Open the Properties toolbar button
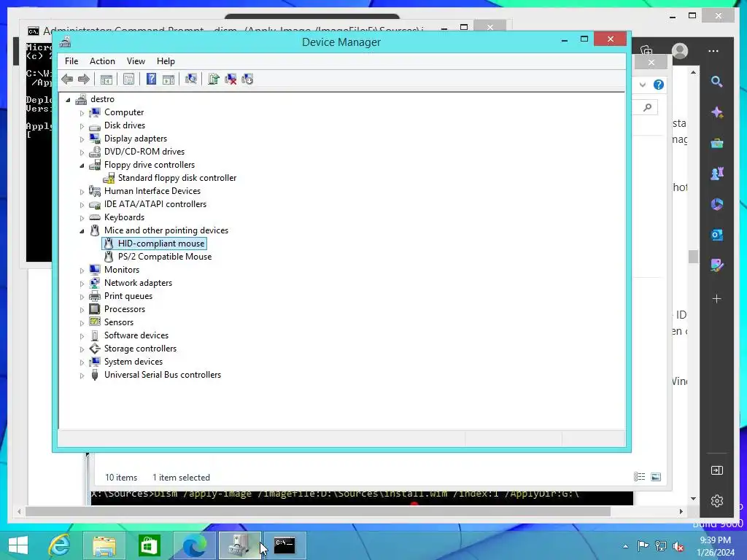 click(x=128, y=79)
